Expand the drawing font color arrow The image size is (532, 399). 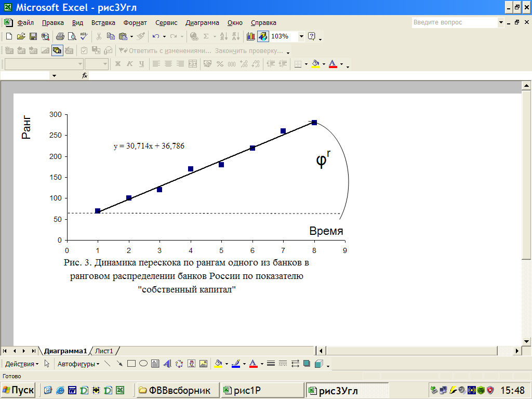tap(262, 364)
